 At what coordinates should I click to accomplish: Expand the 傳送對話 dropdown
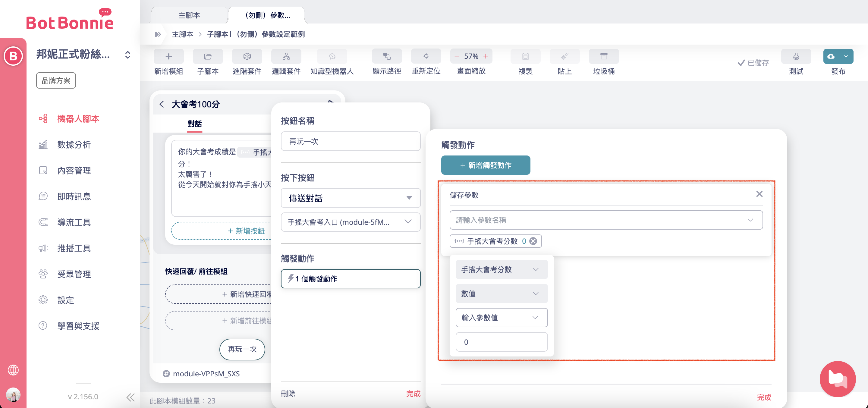350,198
